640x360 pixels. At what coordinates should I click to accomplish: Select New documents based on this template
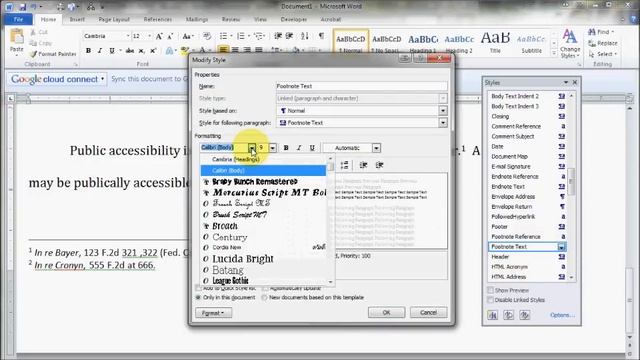(x=264, y=298)
